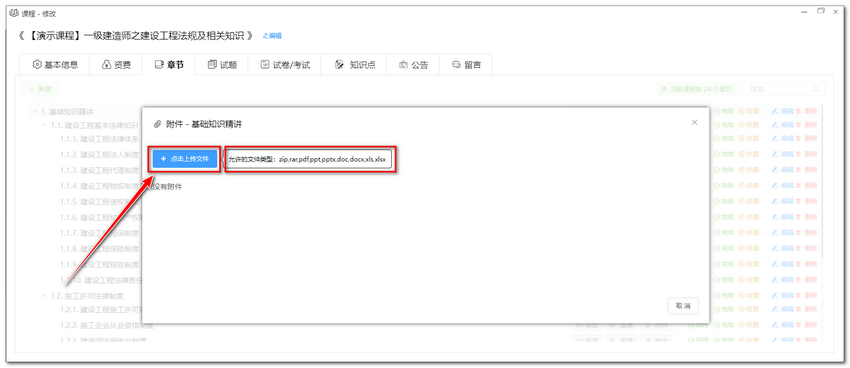850x368 pixels.
Task: Open the 试题 tab
Action: click(222, 64)
